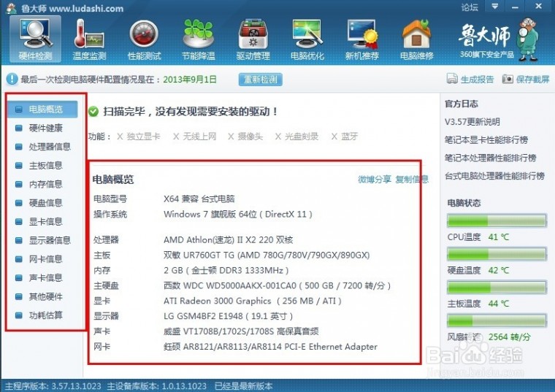
Task: Open 笔记本处理器性能排行榜 link
Action: coord(490,158)
